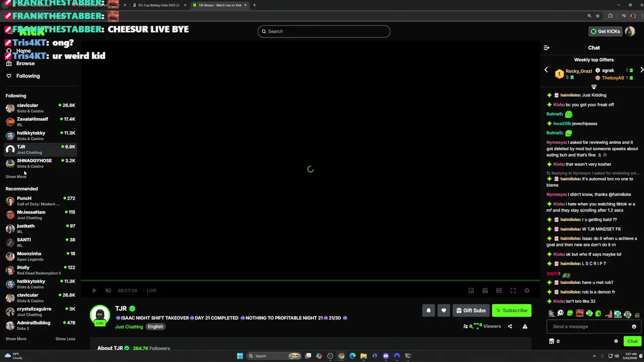Screen dimensions: 644x362
Task: Bookmark this page with star icon
Action: point(598,16)
